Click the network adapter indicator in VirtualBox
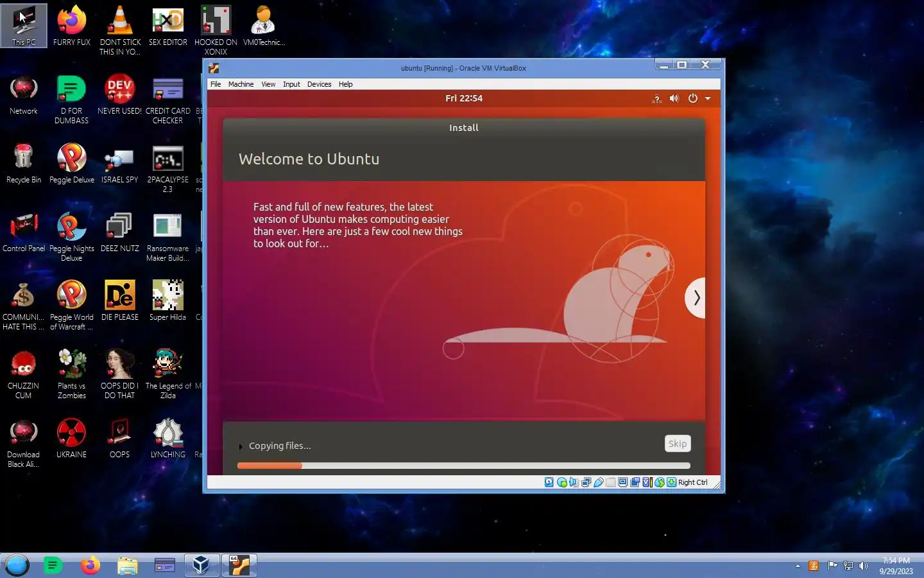 pyautogui.click(x=586, y=482)
